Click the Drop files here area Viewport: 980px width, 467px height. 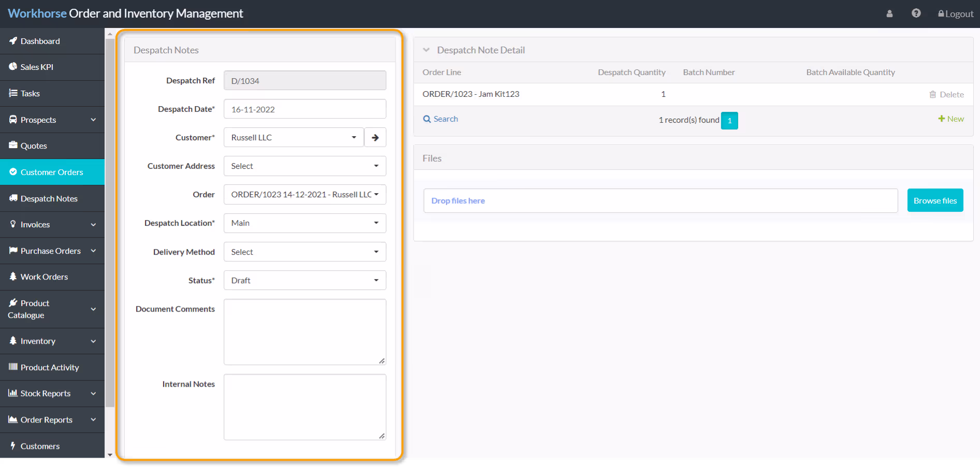[661, 200]
